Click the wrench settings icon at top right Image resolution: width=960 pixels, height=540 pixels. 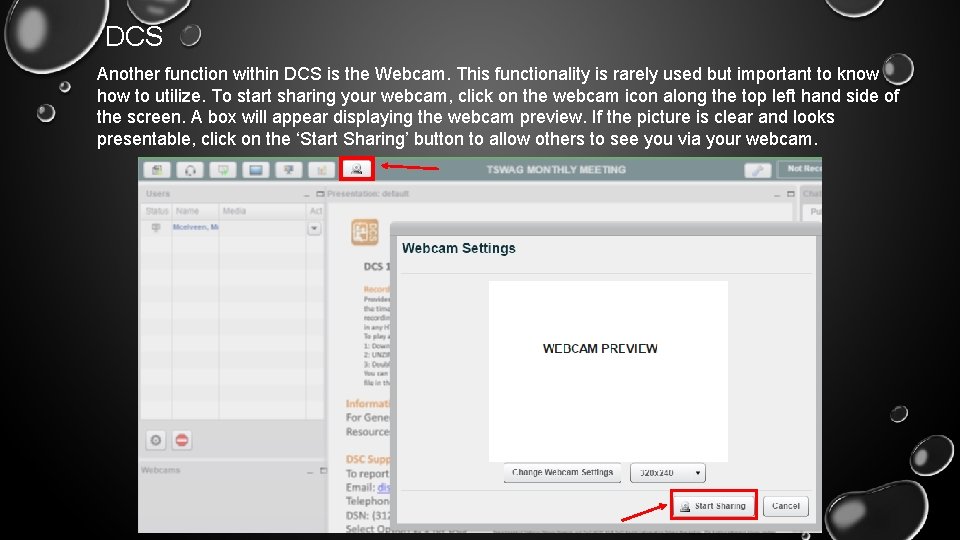757,170
